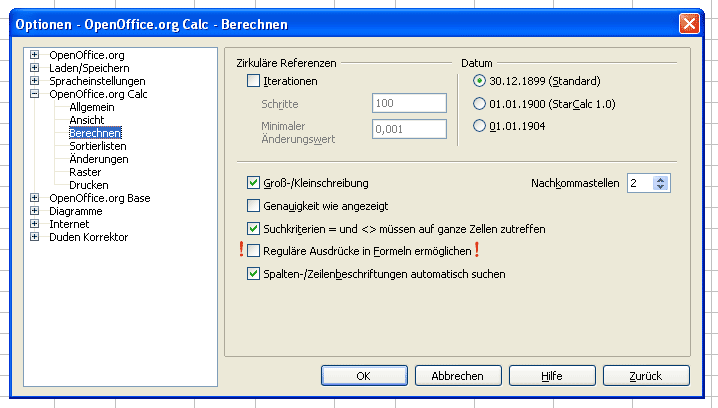Click the Abbrechen button

click(458, 376)
